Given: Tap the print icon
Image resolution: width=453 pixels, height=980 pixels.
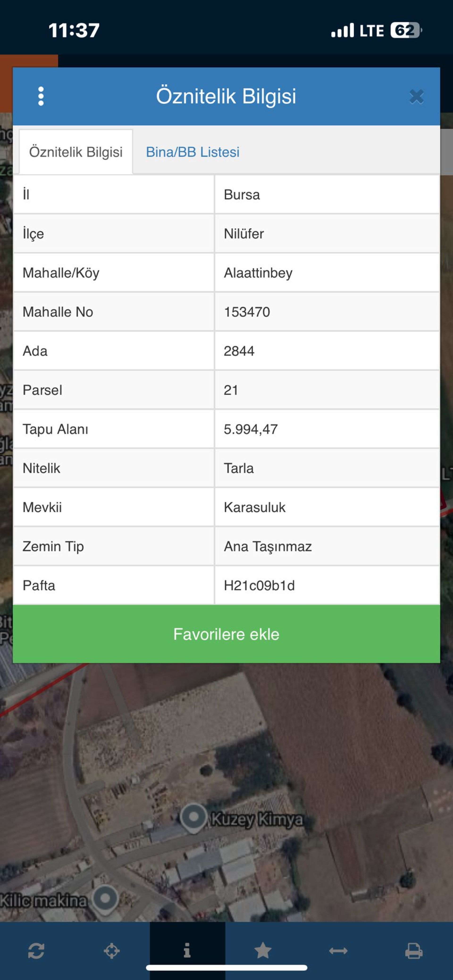Looking at the screenshot, I should tap(413, 951).
